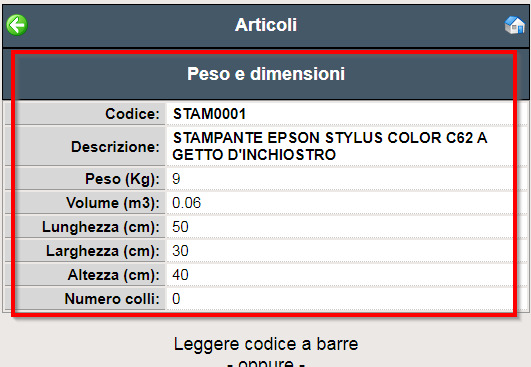Click the STAMPANTE EPSON STYLUS description text
This screenshot has width=531, height=367.
(x=330, y=146)
